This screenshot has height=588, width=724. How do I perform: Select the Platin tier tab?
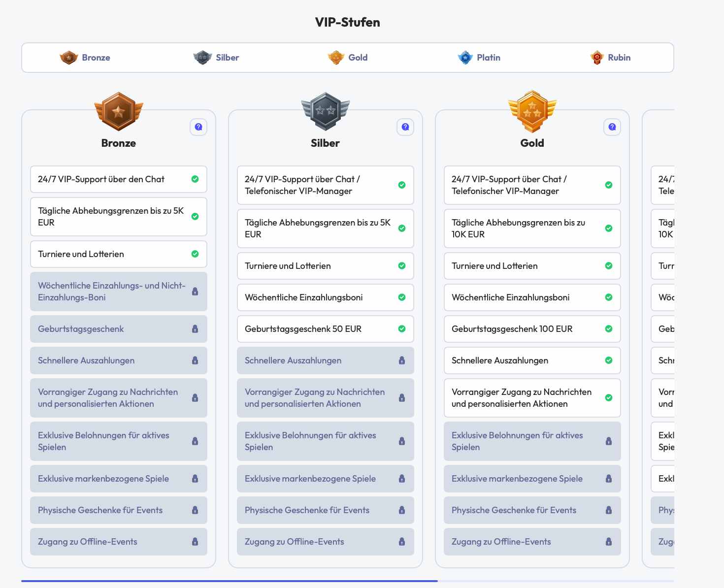coord(479,58)
